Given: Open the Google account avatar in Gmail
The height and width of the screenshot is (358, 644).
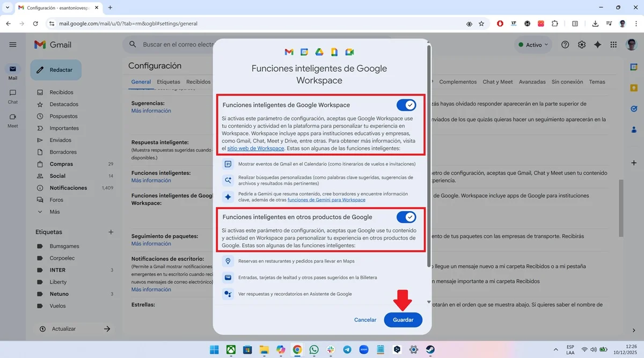Looking at the screenshot, I should (631, 45).
